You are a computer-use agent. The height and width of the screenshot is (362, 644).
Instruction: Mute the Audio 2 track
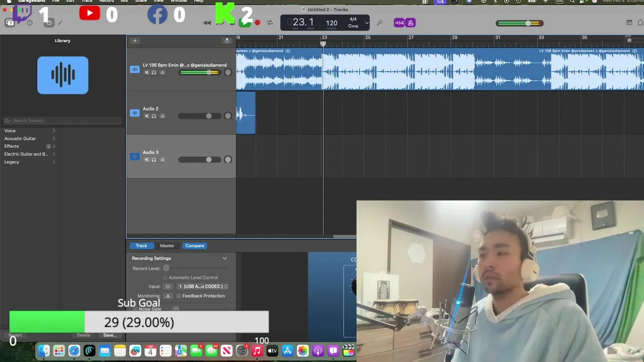pos(146,116)
